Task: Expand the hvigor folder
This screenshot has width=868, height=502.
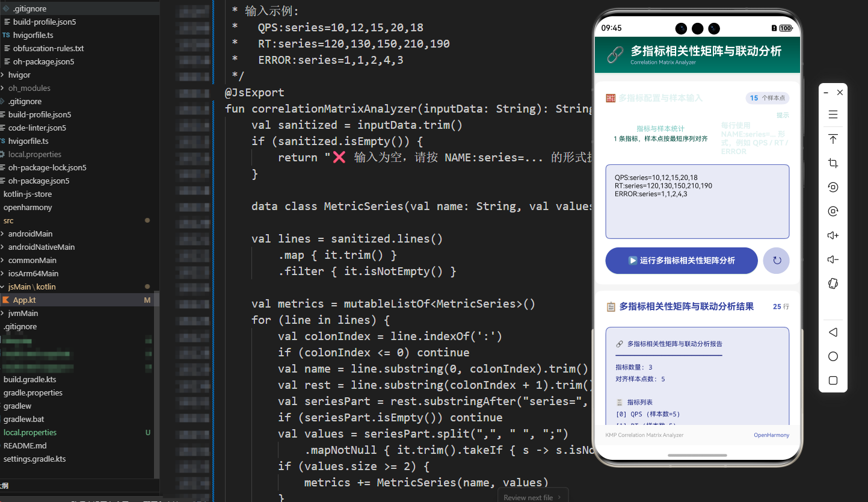Action: (19, 75)
